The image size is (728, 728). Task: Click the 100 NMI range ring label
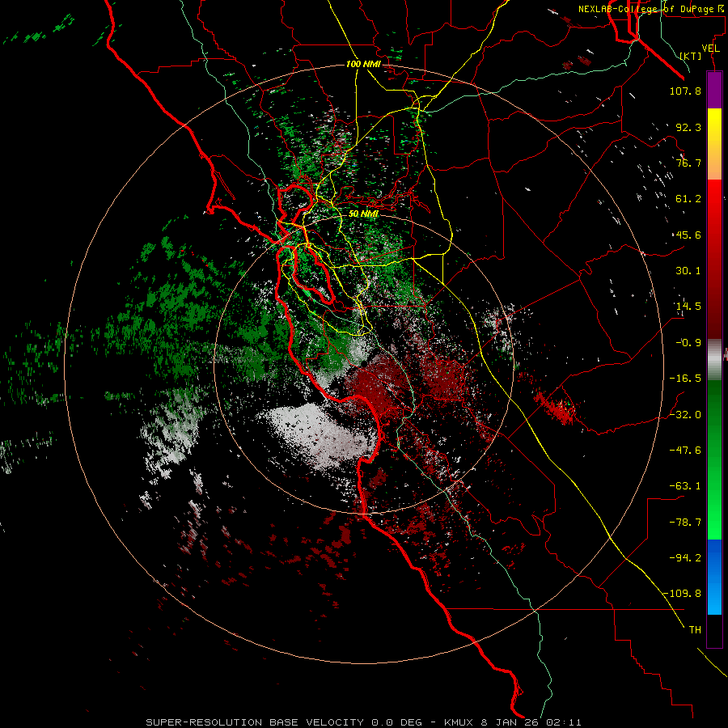pyautogui.click(x=363, y=64)
